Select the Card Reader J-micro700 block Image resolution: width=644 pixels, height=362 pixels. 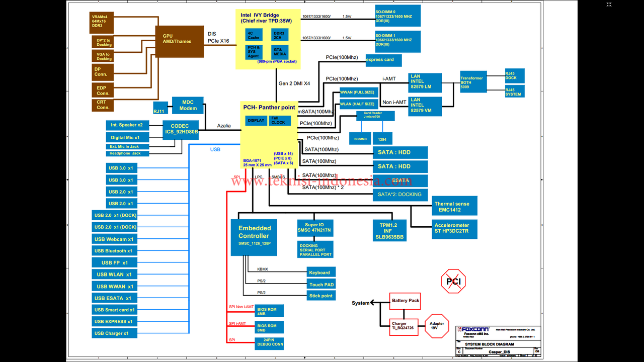pos(375,116)
